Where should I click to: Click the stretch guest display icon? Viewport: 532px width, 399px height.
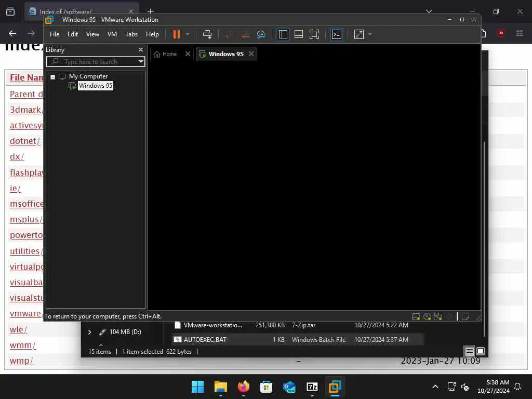(358, 34)
